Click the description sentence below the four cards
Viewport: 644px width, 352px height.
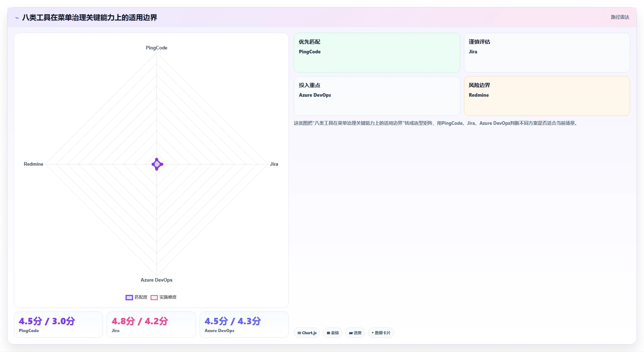click(x=436, y=123)
